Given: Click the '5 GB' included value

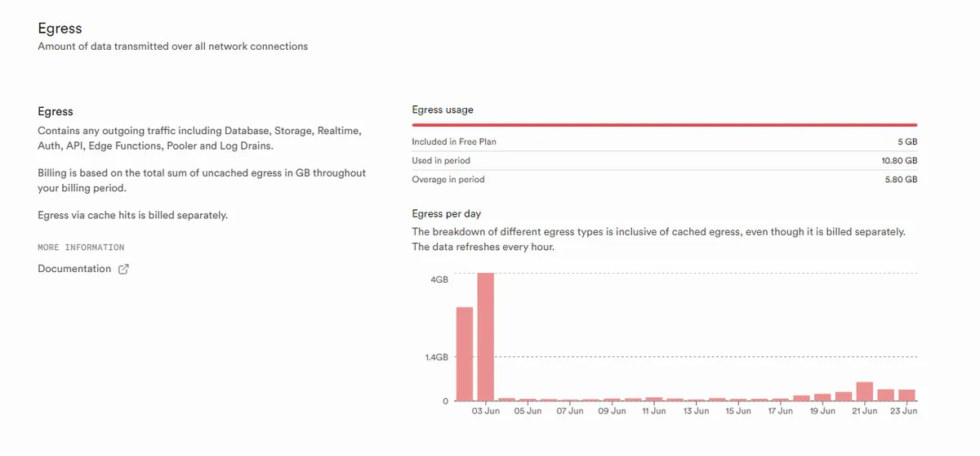Looking at the screenshot, I should pyautogui.click(x=907, y=141).
